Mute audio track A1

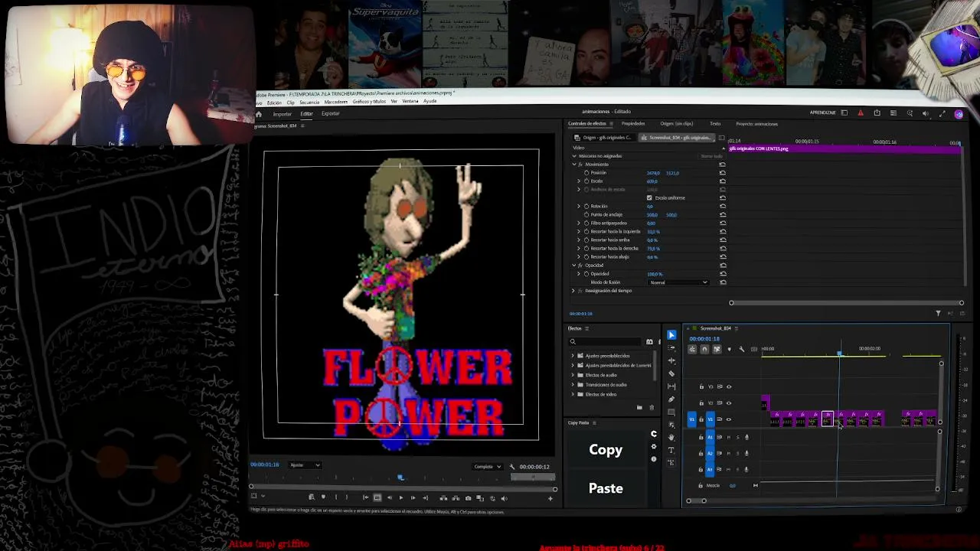pyautogui.click(x=728, y=437)
